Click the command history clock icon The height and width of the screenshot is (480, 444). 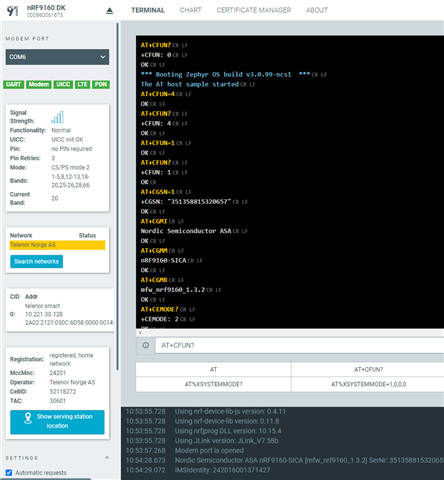(x=146, y=345)
